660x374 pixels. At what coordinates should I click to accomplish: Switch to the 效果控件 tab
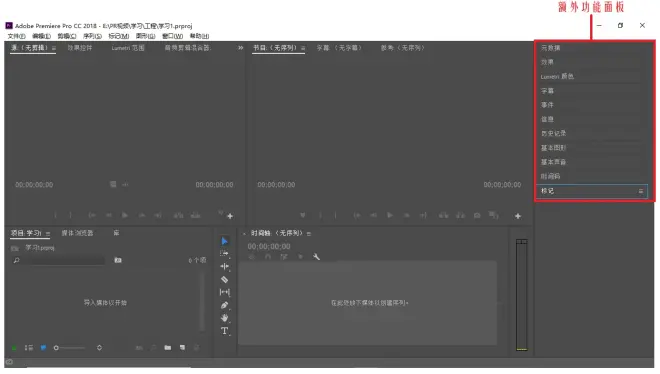point(80,48)
